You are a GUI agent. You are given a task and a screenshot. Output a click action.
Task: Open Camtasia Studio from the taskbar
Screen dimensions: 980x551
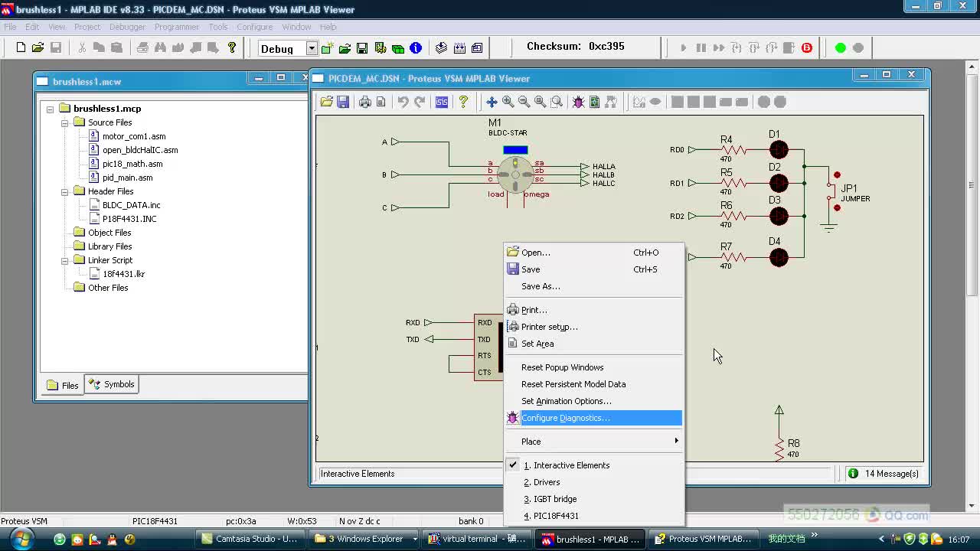pyautogui.click(x=250, y=539)
